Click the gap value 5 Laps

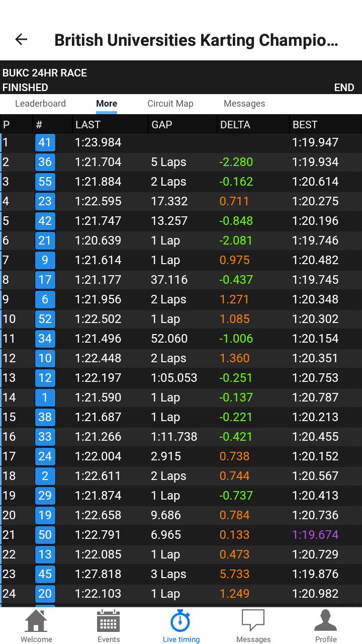pos(168,162)
